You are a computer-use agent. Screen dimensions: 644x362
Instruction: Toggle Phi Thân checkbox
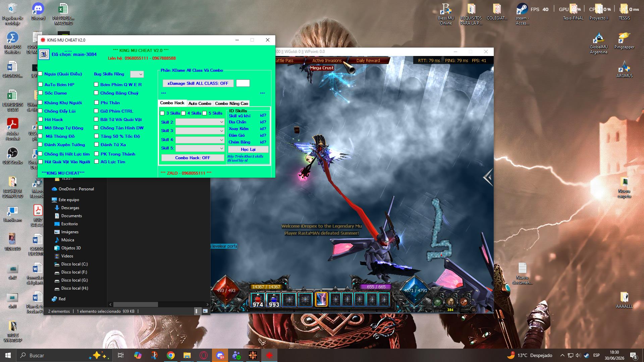point(96,103)
